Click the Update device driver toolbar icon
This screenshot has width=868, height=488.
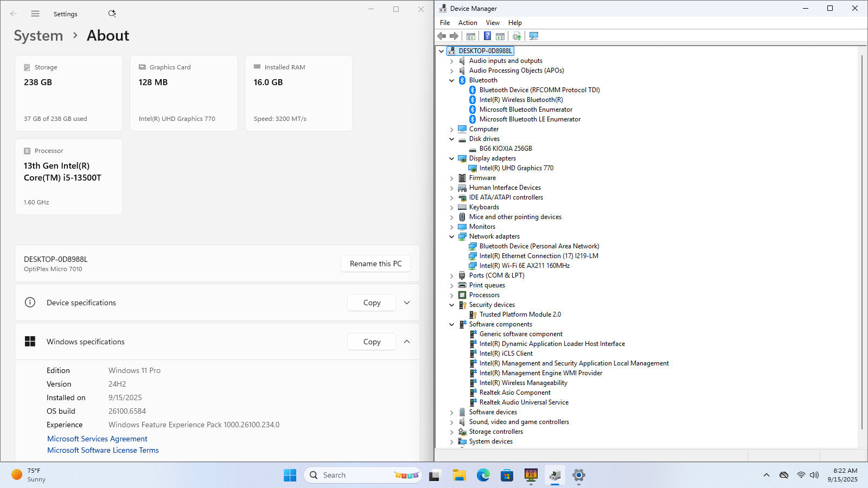click(x=516, y=36)
